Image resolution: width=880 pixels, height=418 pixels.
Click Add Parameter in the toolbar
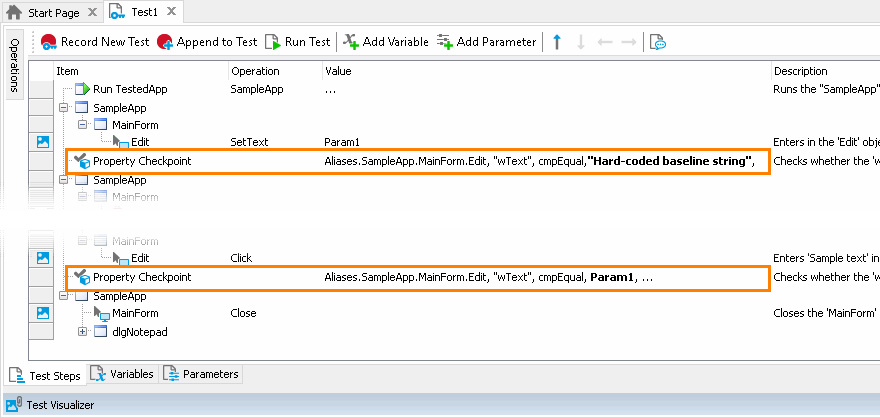(x=486, y=42)
